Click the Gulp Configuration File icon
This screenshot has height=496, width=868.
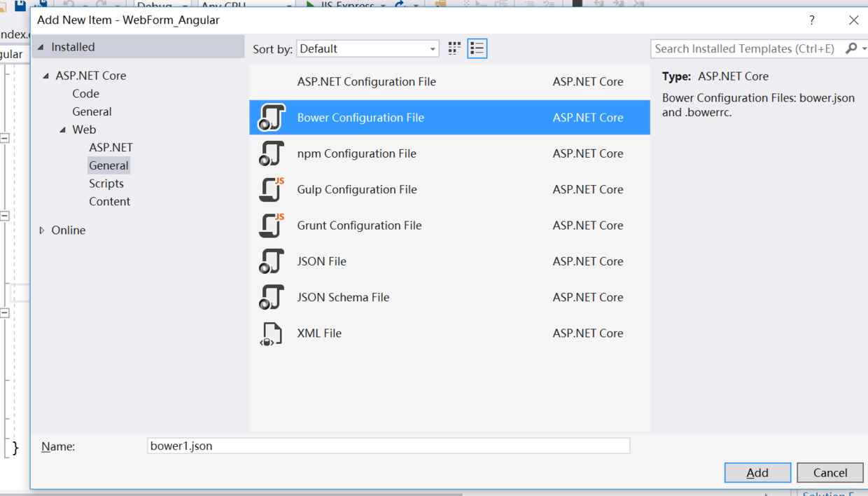[x=272, y=189]
